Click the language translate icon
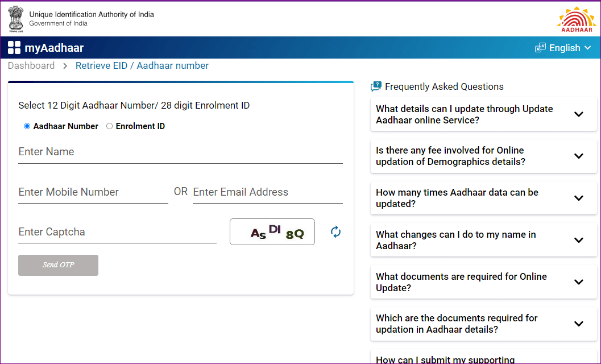Image resolution: width=601 pixels, height=364 pixels. [540, 48]
